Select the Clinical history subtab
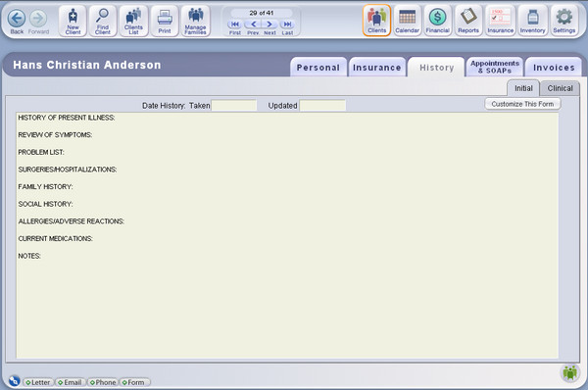The width and height of the screenshot is (588, 390). 560,88
